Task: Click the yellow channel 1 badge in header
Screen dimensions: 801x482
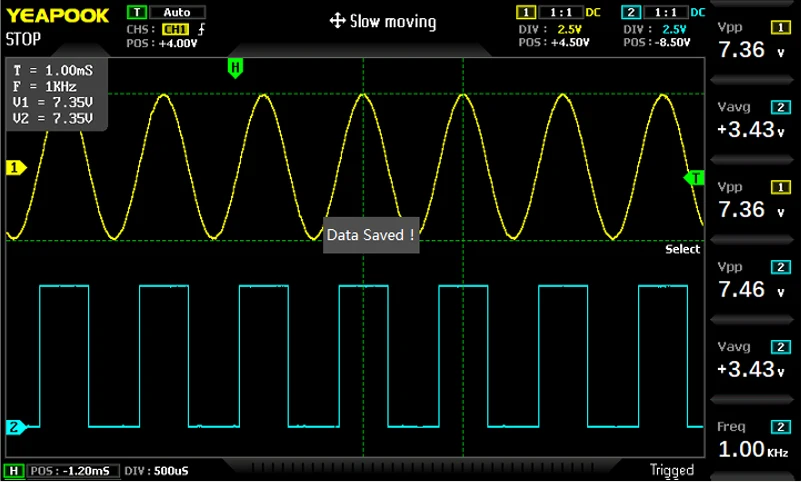Action: 526,12
